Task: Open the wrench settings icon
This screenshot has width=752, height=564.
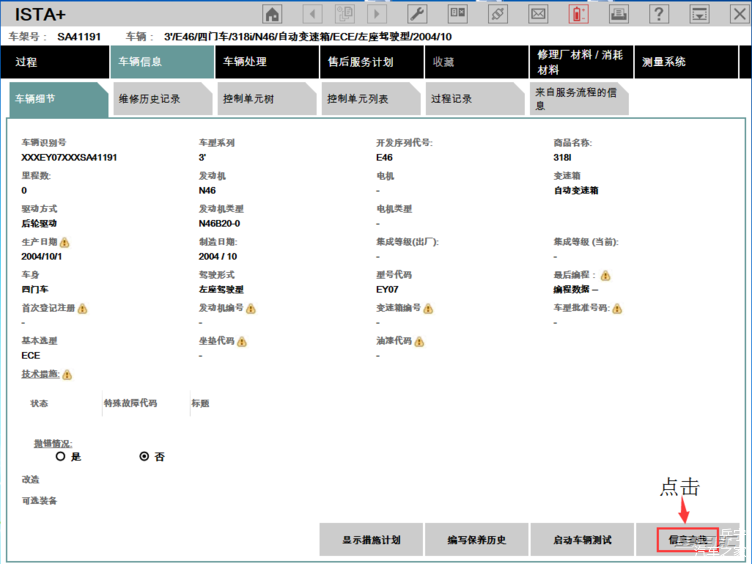Action: pos(417,14)
